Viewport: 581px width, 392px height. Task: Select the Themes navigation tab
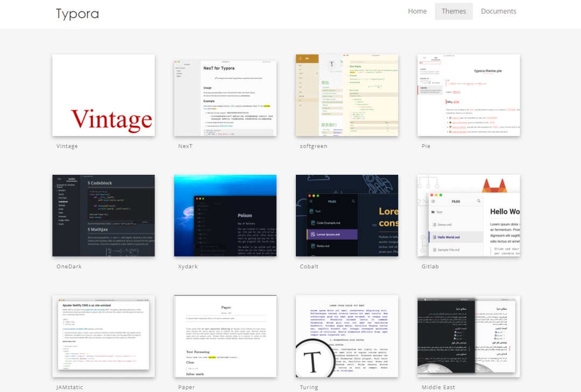[x=454, y=11]
